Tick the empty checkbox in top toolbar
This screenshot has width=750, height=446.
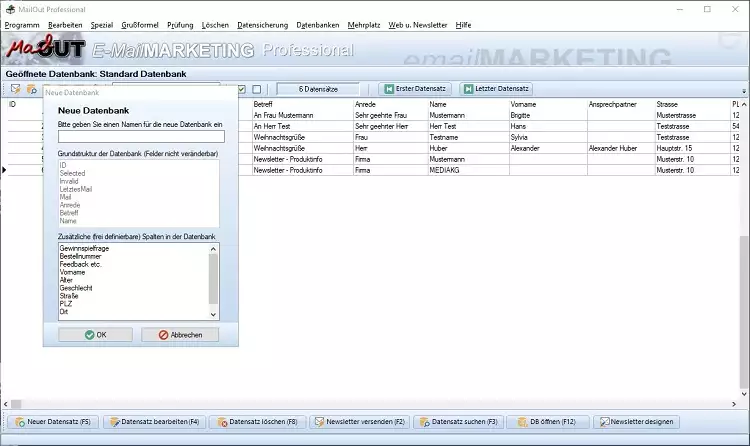257,89
